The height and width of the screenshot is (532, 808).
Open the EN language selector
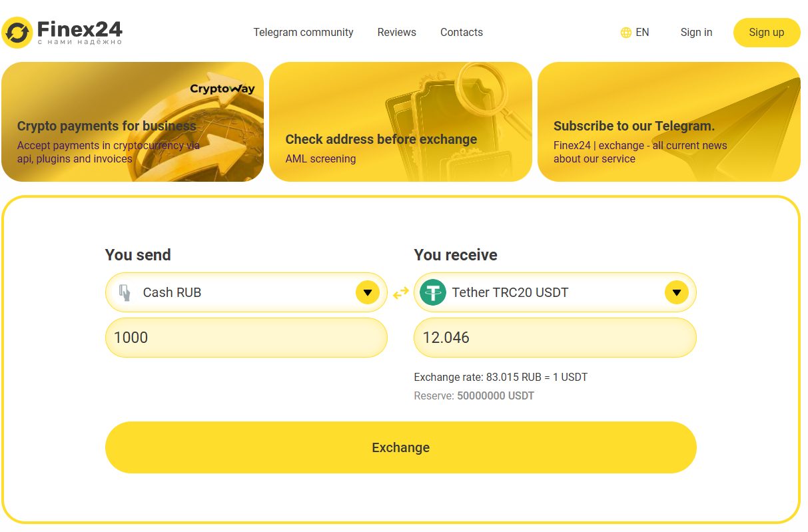635,32
